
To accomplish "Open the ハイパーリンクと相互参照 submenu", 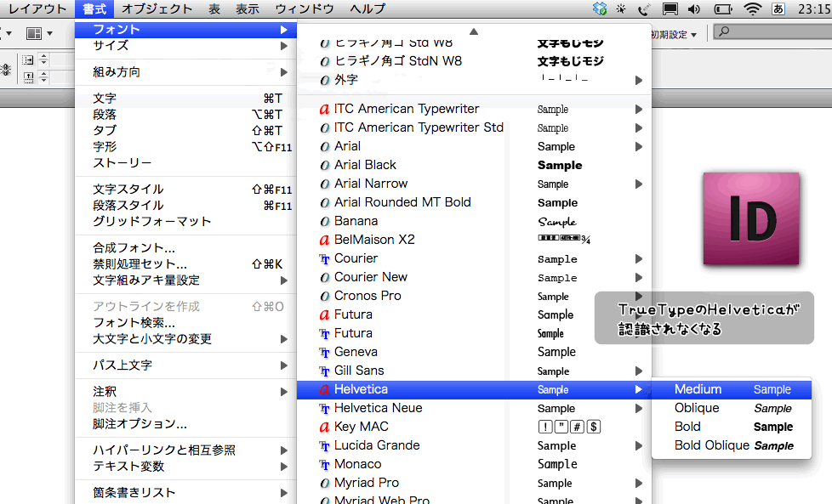I will click(185, 450).
